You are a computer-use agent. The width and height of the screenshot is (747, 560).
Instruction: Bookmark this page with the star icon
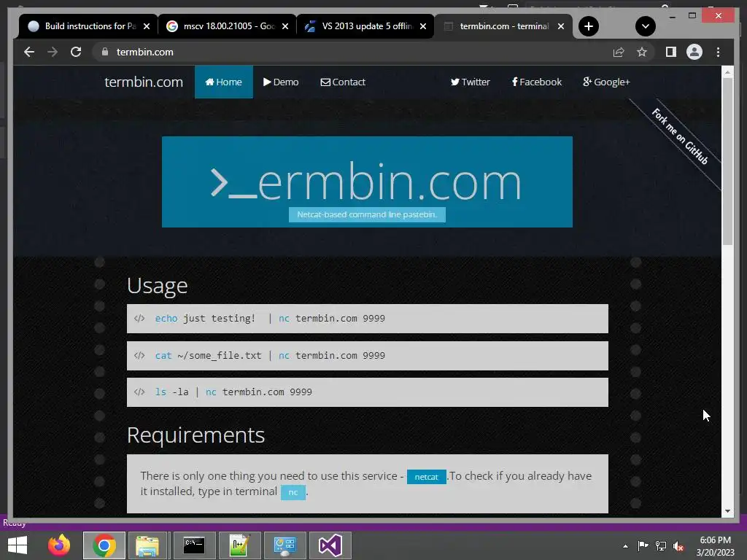(642, 52)
